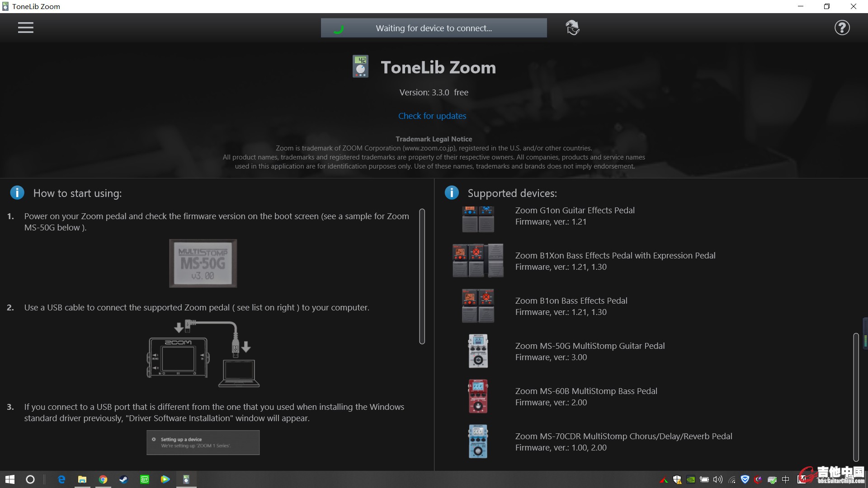
Task: Click the Chinese input method 中 indicator
Action: click(x=786, y=479)
